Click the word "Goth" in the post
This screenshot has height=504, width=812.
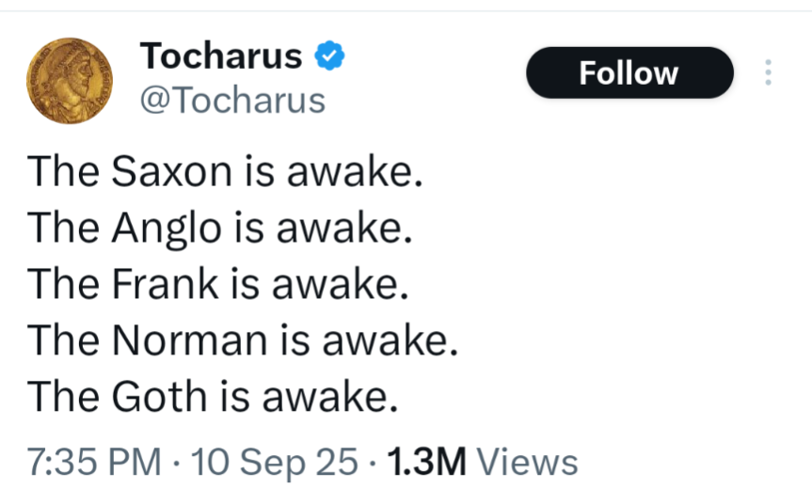click(160, 397)
